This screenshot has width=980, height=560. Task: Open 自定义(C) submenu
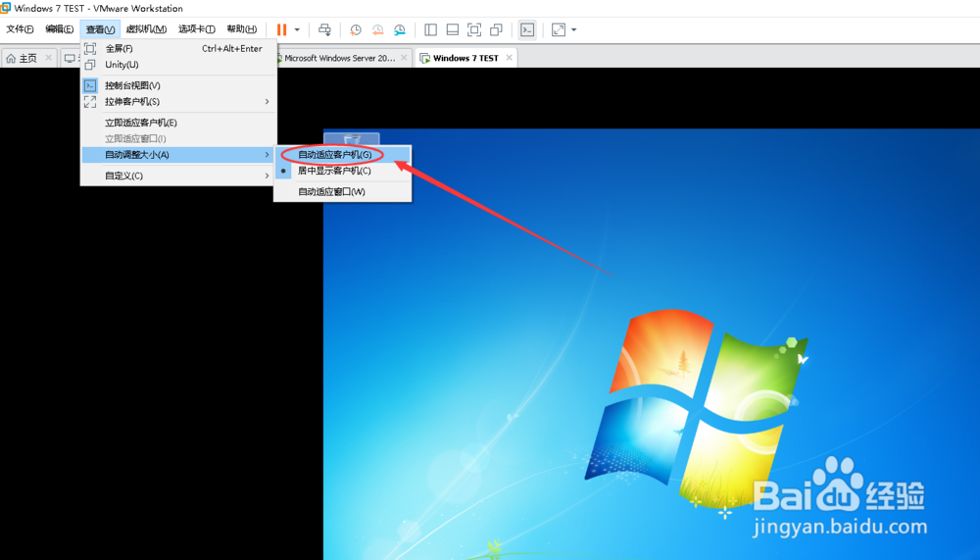tap(178, 176)
